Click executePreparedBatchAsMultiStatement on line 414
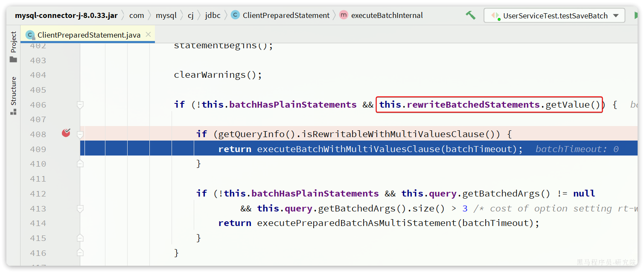 (x=357, y=223)
